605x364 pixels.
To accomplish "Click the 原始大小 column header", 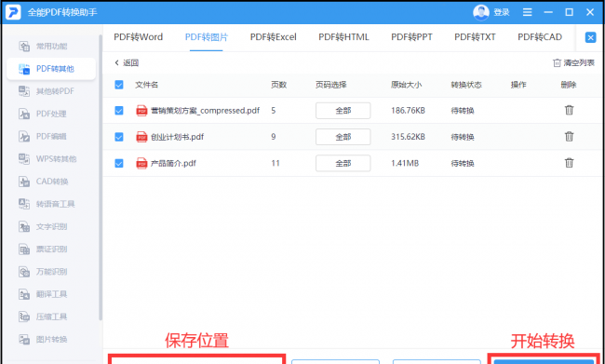I will pos(407,85).
